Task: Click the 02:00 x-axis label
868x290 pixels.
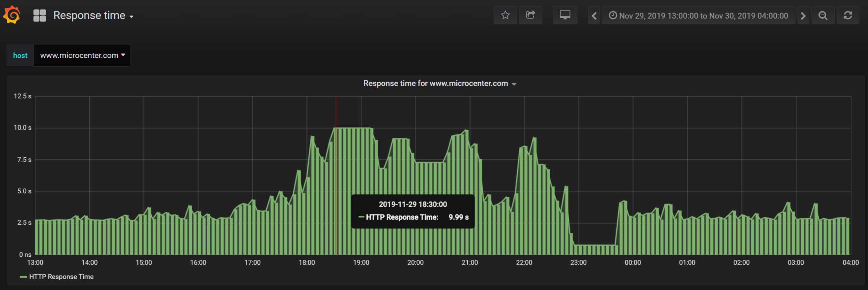Action: pos(742,263)
